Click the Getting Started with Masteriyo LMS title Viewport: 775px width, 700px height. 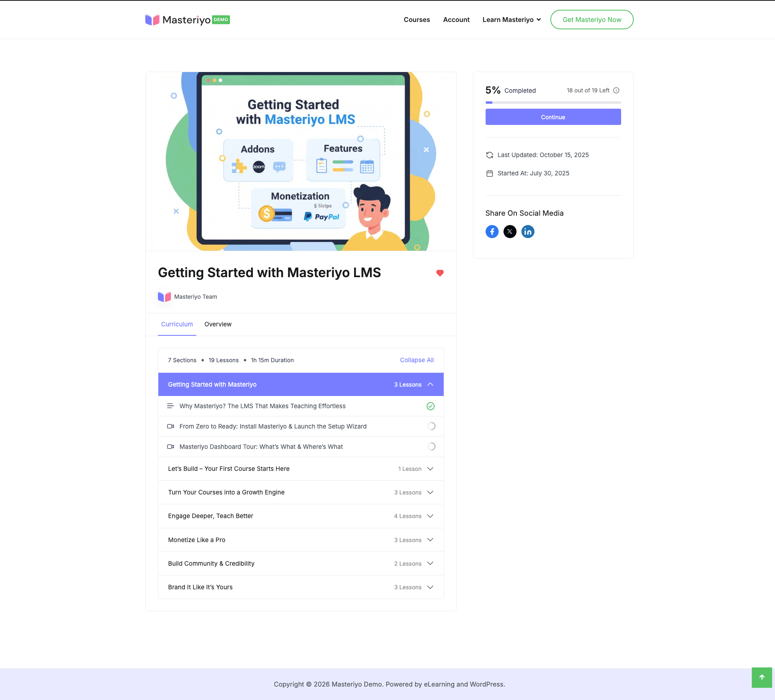[x=269, y=273]
